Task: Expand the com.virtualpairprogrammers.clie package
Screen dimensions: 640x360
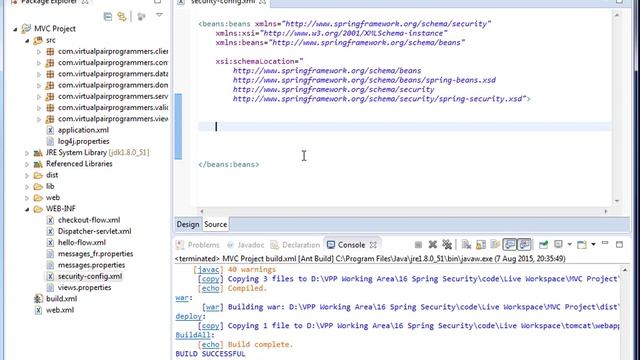Action: [39, 52]
